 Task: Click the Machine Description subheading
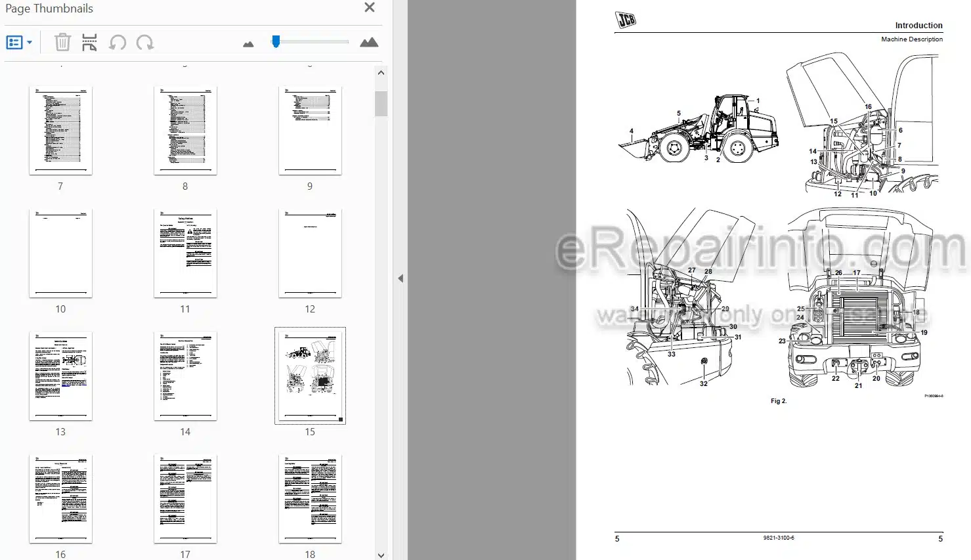911,39
